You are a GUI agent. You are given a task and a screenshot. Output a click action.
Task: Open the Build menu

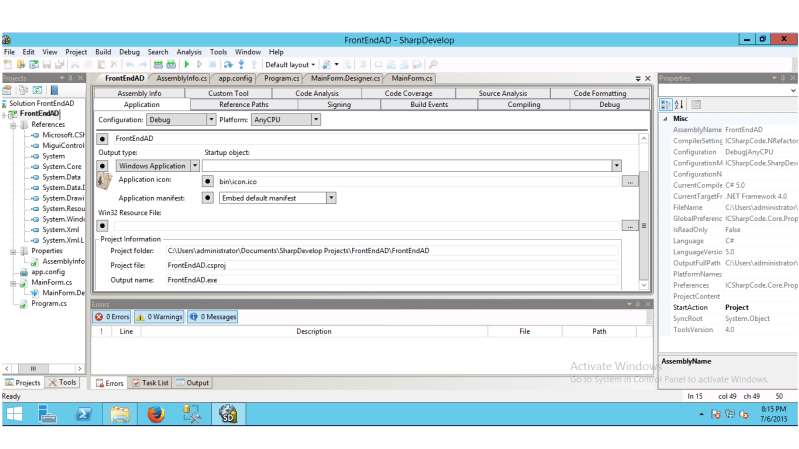[x=103, y=52]
